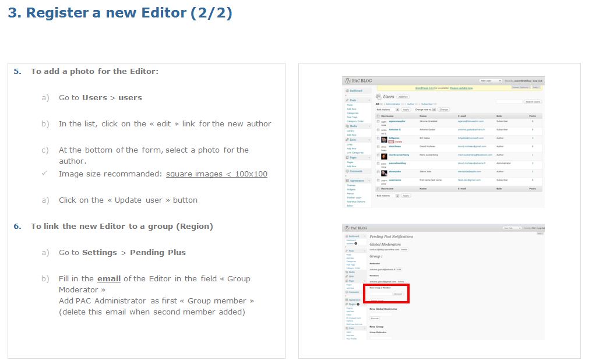Open stevejobs avatar photo in users list
The image size is (592, 364).
(x=384, y=173)
